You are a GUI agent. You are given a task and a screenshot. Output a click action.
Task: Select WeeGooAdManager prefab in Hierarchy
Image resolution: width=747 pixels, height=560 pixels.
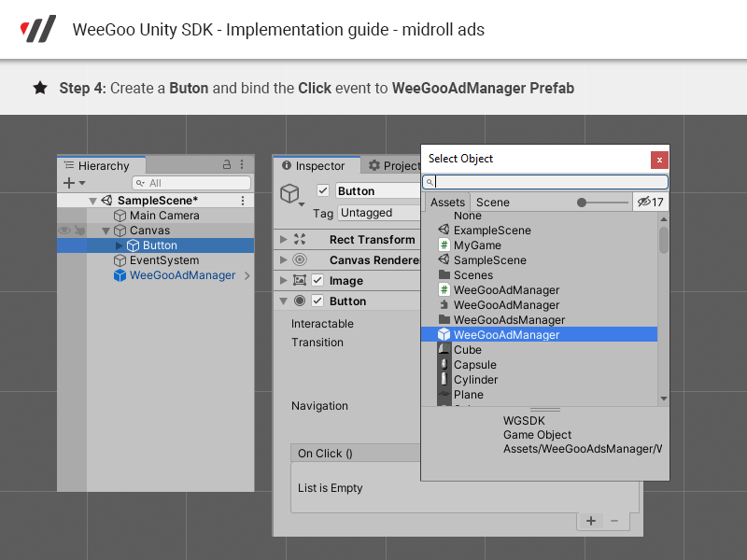point(182,275)
